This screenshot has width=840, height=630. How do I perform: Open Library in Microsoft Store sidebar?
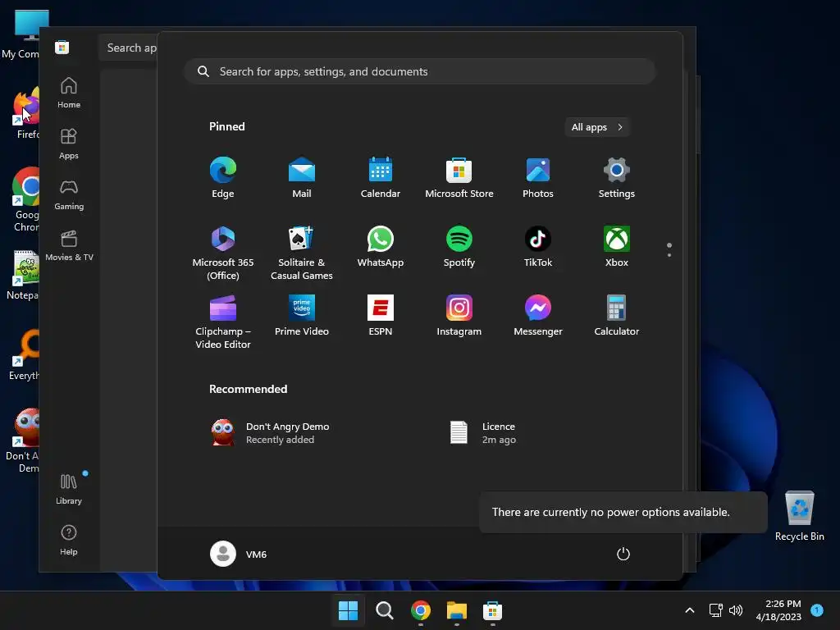click(69, 489)
